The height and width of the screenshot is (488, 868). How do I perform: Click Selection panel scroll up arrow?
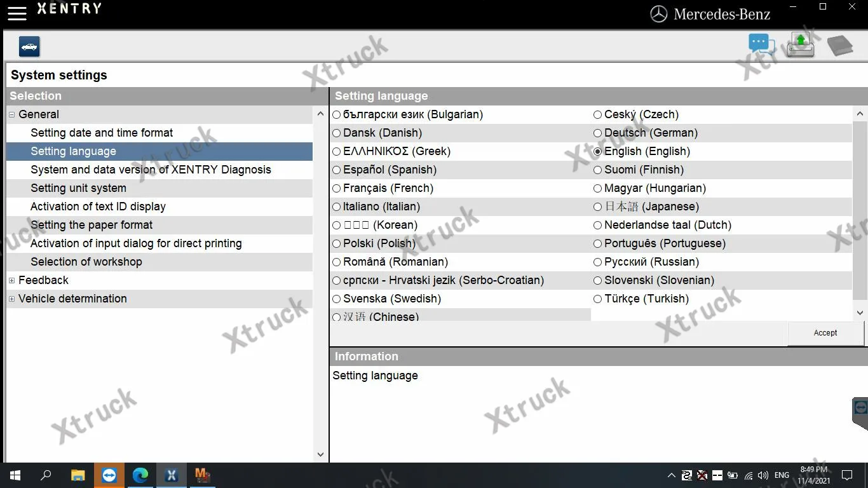320,114
